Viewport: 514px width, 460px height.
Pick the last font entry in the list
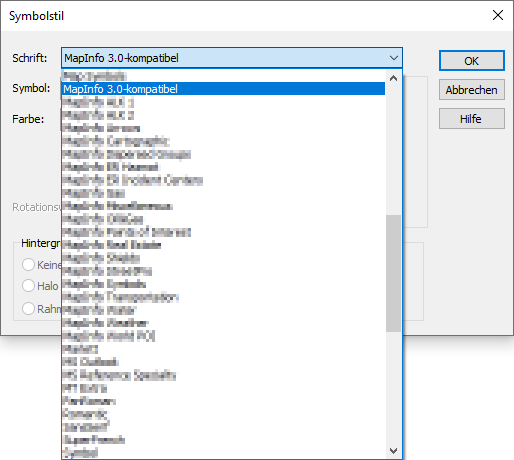click(224, 453)
